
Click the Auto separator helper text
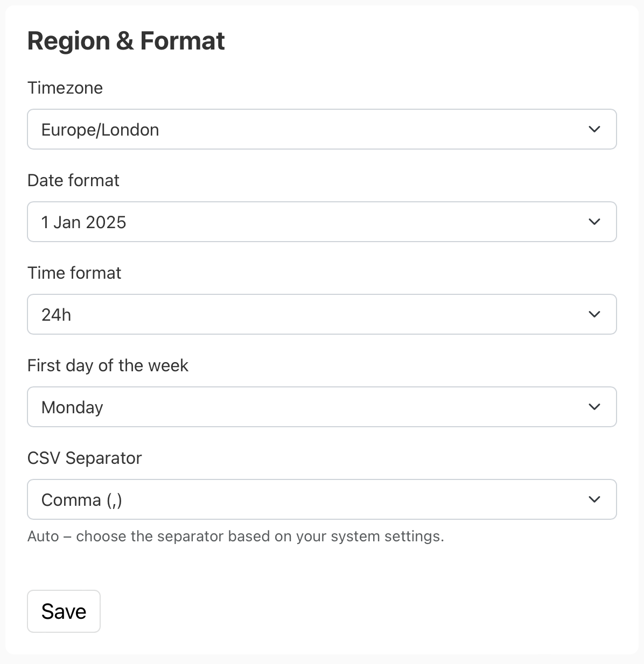coord(236,536)
